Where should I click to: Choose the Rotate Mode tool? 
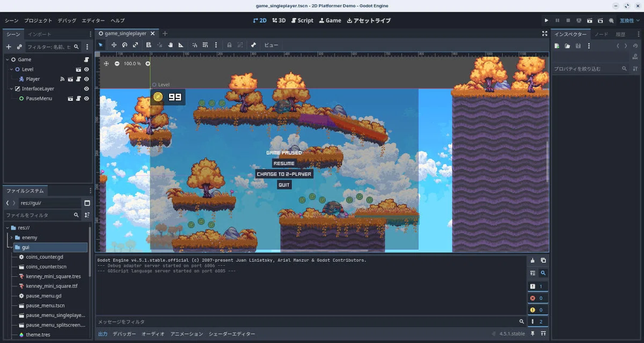coord(125,45)
